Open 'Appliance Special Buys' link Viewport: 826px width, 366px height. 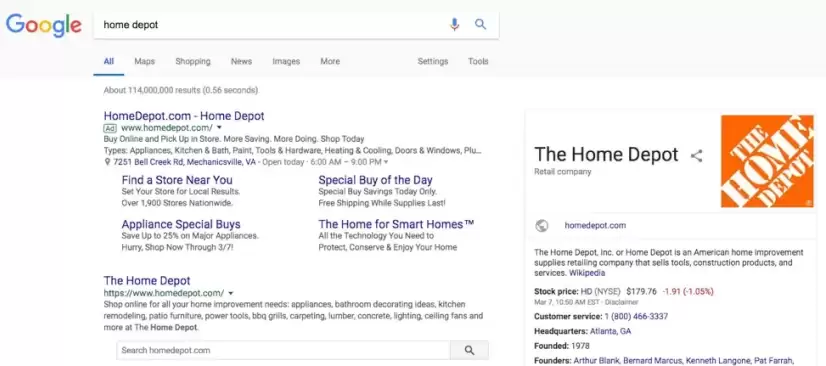181,224
